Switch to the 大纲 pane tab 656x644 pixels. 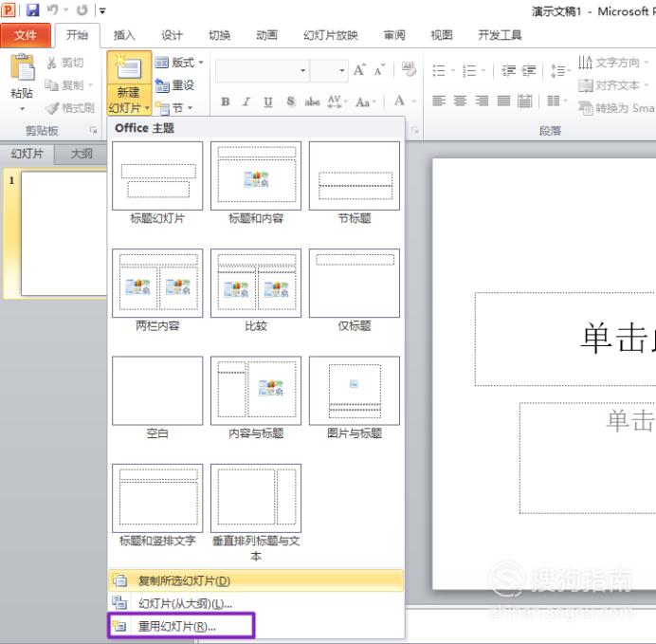pyautogui.click(x=82, y=154)
